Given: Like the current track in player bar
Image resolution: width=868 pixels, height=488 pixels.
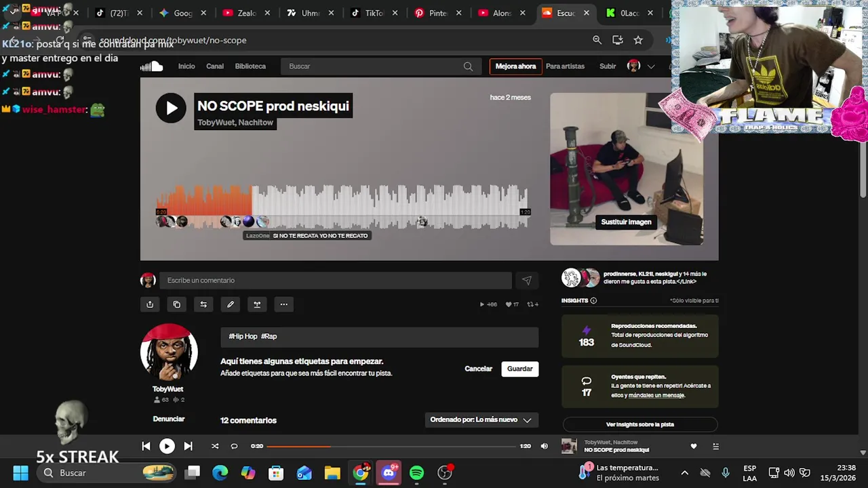Looking at the screenshot, I should point(694,447).
